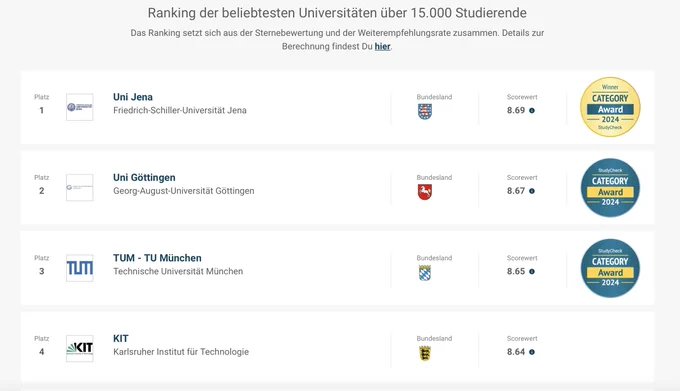Show score info next to 8.65
Image resolution: width=680 pixels, height=391 pixels.
click(x=532, y=272)
